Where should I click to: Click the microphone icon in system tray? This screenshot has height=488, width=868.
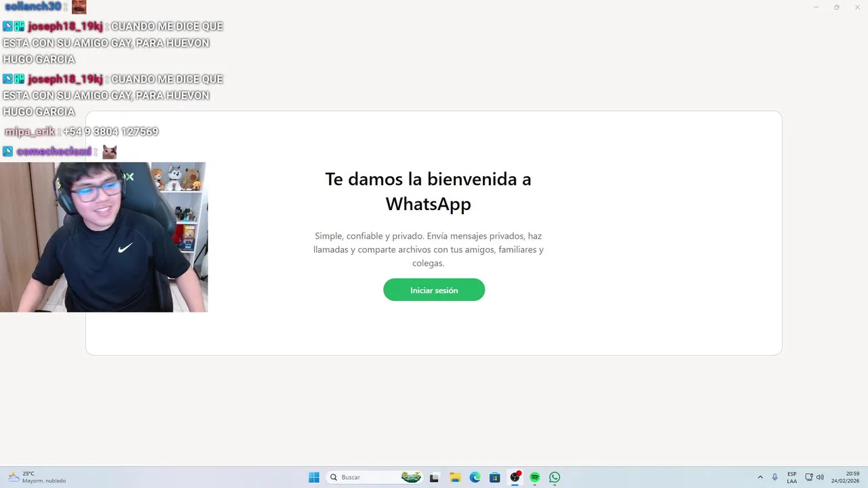[x=775, y=477]
